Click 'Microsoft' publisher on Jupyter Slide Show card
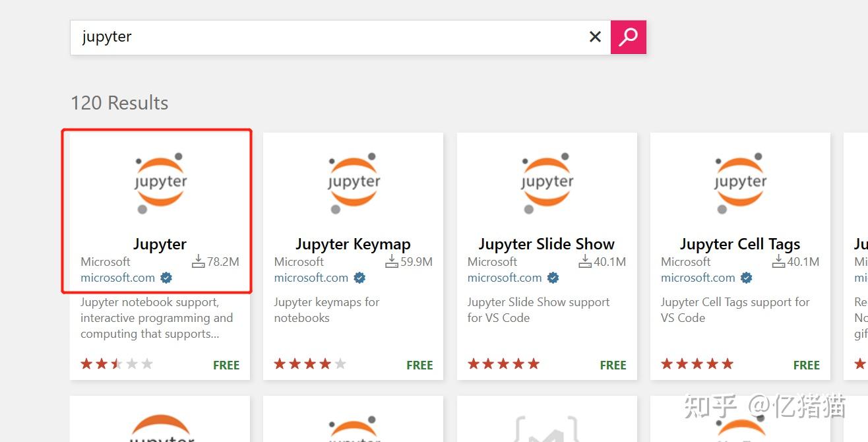This screenshot has width=868, height=442. [492, 262]
